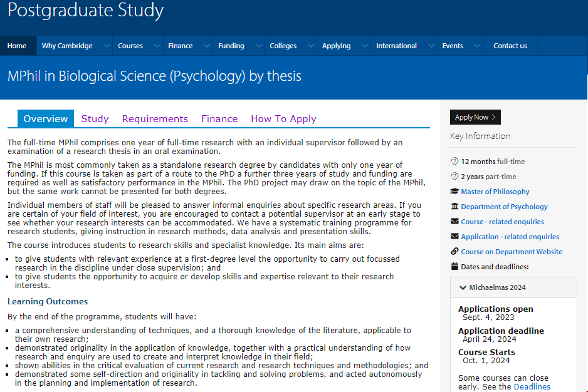This screenshot has height=392, width=588.
Task: Go to Home in the navigation bar
Action: pos(17,46)
